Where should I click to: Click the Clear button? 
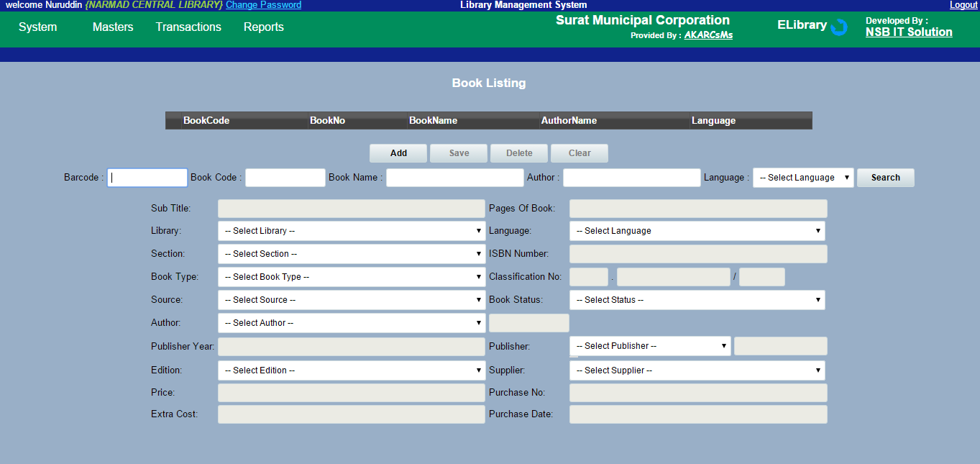(x=579, y=153)
